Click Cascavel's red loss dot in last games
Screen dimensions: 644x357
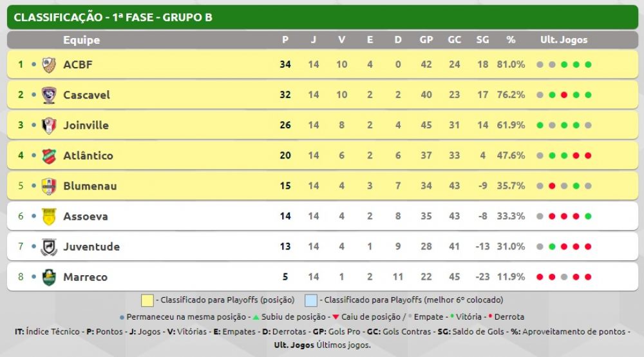tap(564, 95)
